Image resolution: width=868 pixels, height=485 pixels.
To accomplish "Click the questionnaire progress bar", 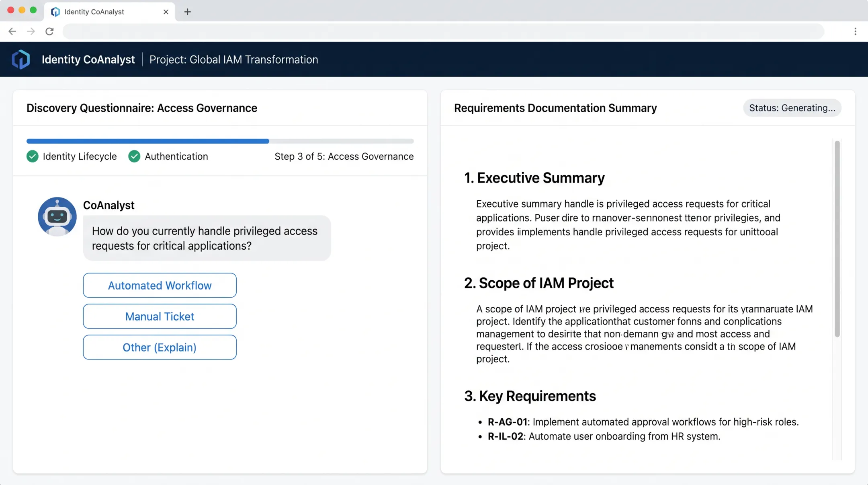I will [220, 141].
